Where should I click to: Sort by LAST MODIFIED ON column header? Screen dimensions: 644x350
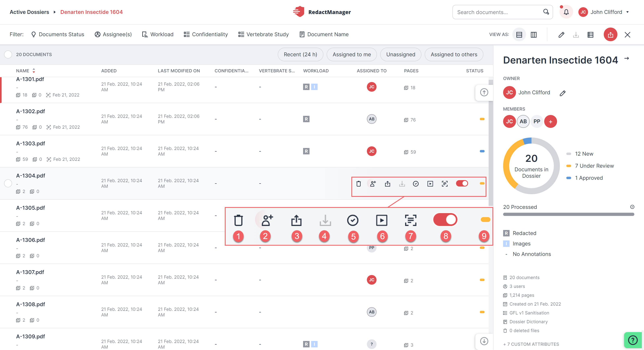point(179,71)
